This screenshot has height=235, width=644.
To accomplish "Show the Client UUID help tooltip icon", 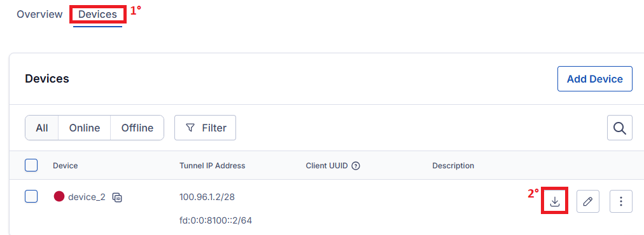I will click(x=356, y=166).
